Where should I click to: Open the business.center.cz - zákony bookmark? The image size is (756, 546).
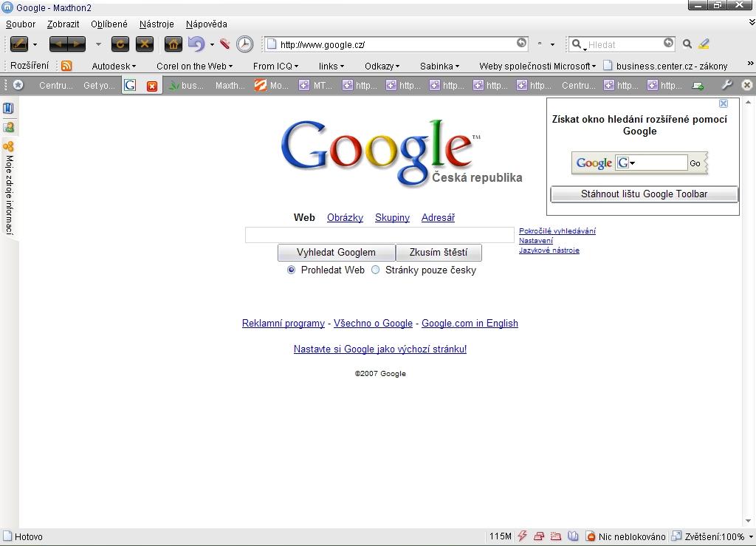point(665,66)
